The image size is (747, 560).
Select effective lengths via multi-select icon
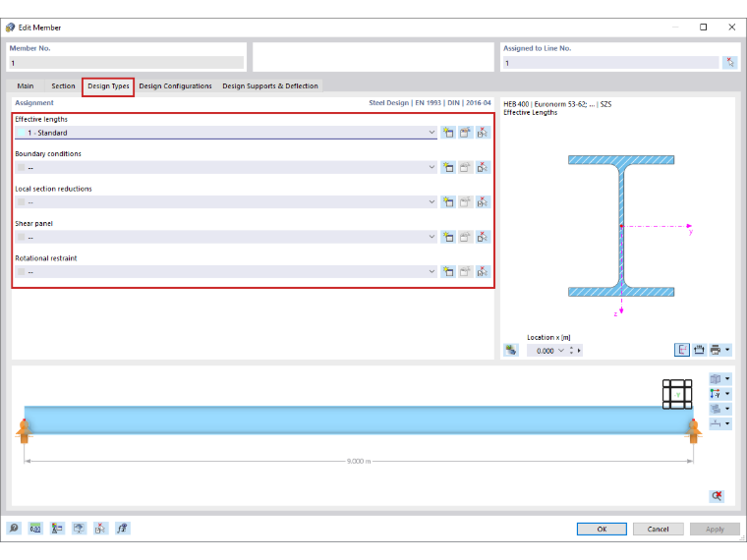coord(483,133)
